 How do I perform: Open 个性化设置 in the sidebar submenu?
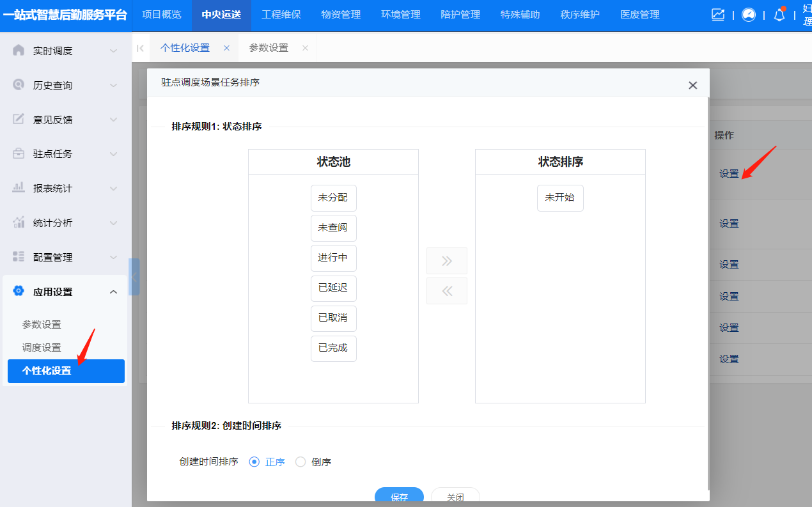pyautogui.click(x=66, y=371)
